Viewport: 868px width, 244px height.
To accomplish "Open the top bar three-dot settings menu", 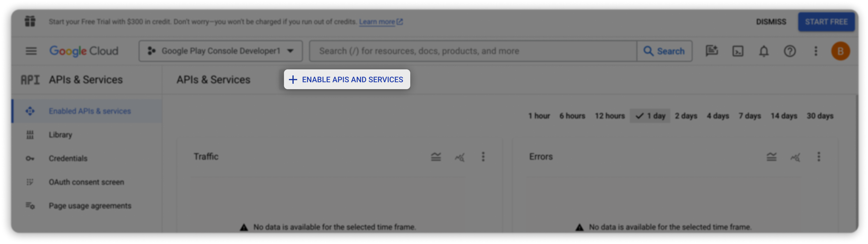I will point(815,51).
